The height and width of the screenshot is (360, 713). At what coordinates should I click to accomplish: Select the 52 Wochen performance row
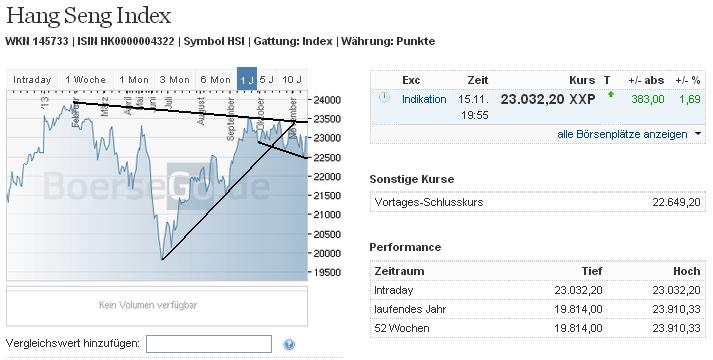tap(537, 328)
